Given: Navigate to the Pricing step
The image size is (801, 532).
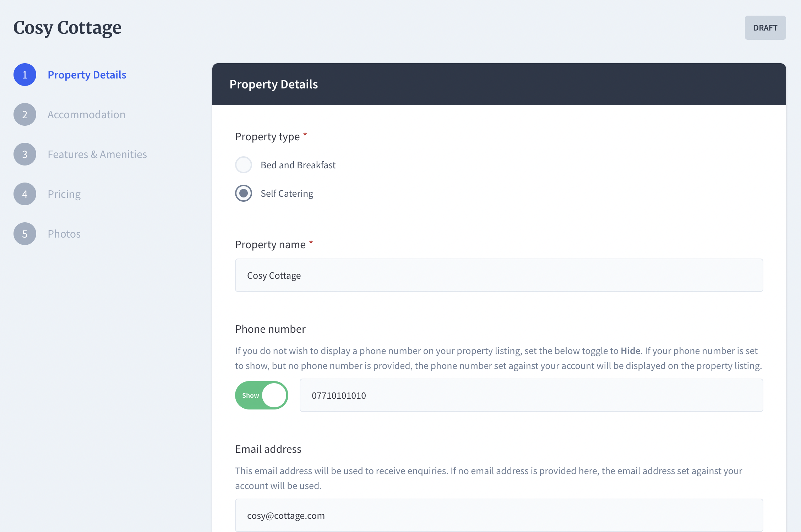Looking at the screenshot, I should pyautogui.click(x=64, y=194).
